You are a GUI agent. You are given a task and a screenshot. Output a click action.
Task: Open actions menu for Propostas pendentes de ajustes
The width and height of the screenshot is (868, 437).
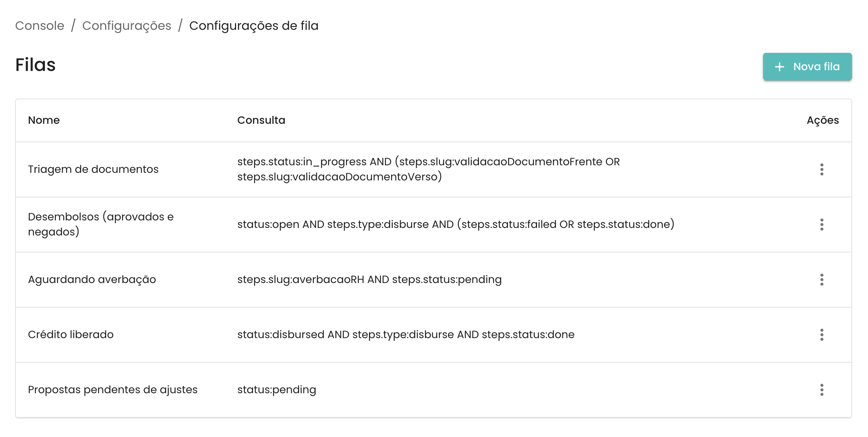[x=822, y=390]
